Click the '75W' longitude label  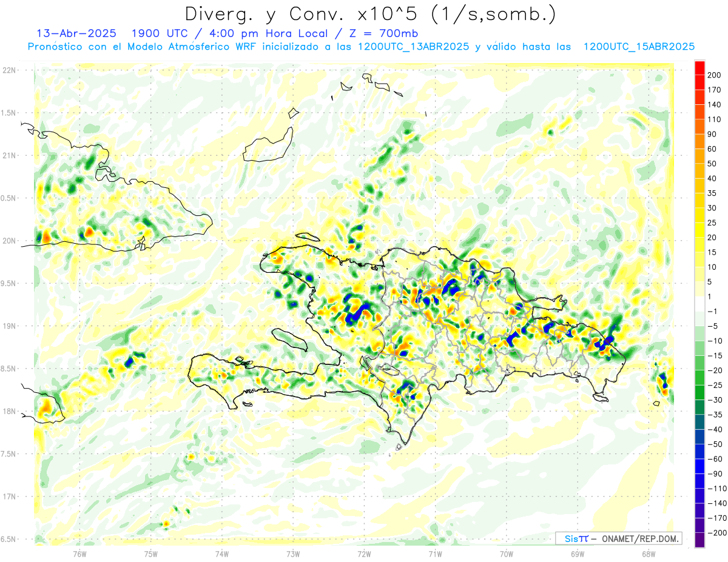tap(150, 554)
